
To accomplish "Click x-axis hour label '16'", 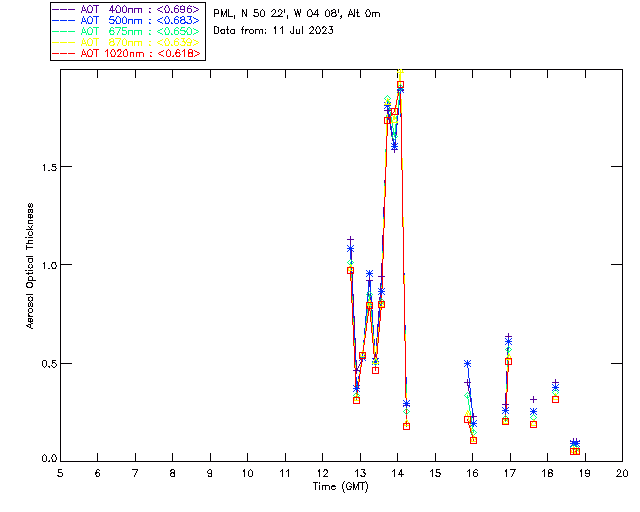I will click(x=473, y=473).
